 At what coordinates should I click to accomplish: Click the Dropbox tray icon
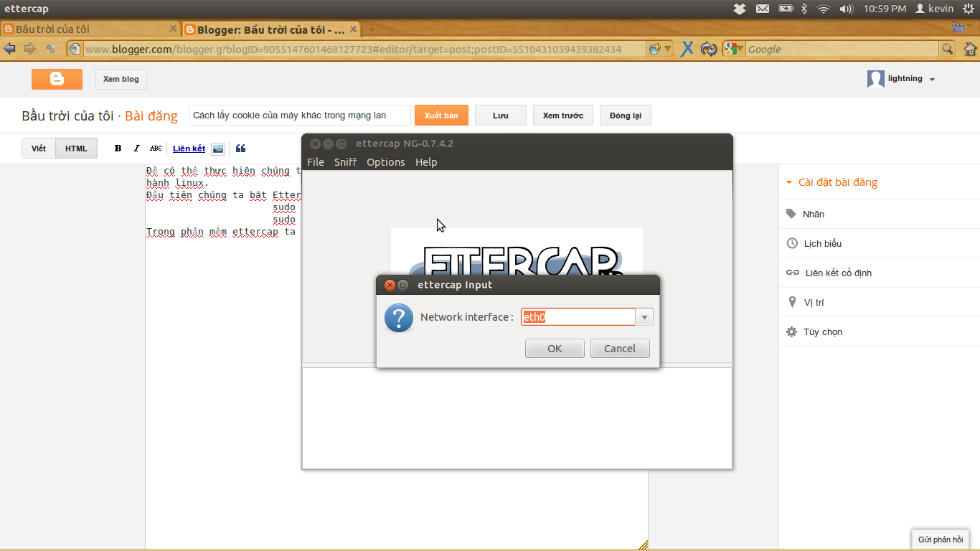coord(740,9)
